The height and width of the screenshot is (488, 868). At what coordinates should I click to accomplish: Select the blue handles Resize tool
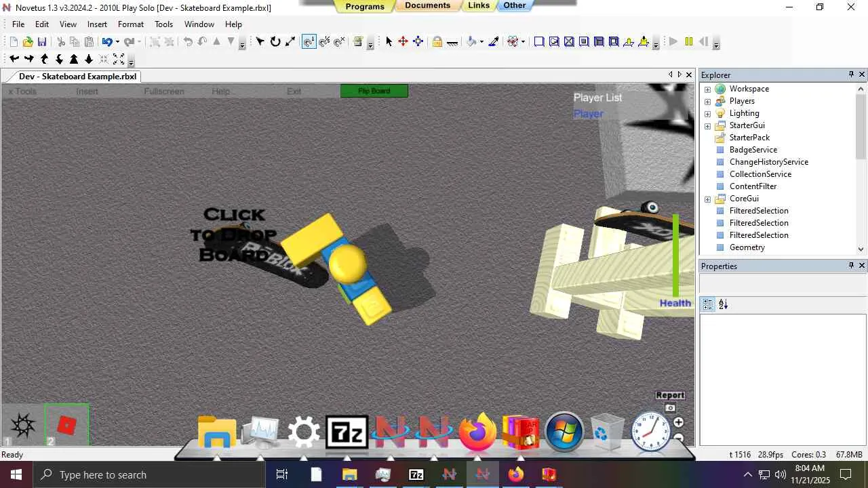pyautogui.click(x=418, y=42)
